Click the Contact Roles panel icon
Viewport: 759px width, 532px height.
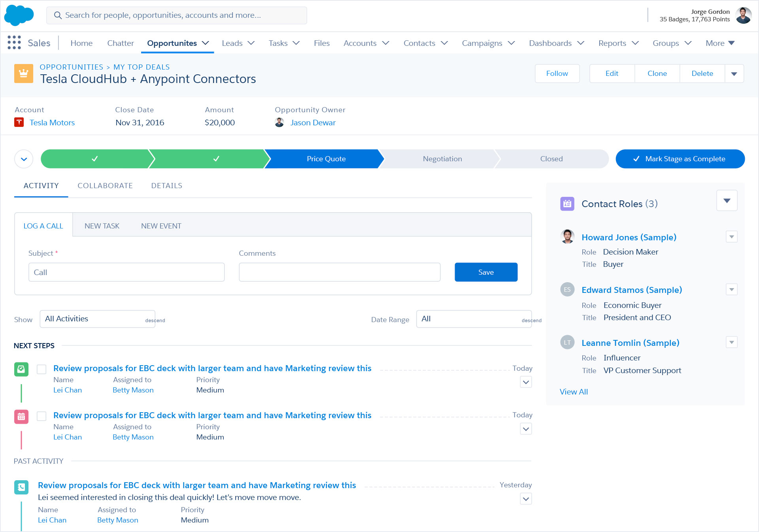click(567, 204)
